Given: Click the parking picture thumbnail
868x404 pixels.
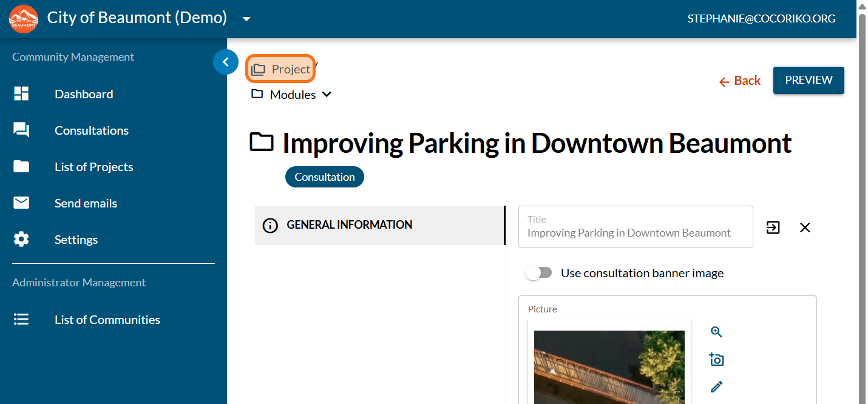Looking at the screenshot, I should click(x=609, y=366).
